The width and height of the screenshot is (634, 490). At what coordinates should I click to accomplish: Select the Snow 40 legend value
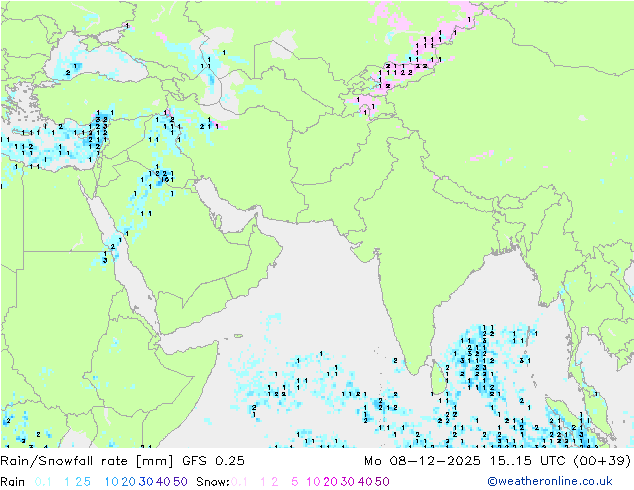pos(365,482)
